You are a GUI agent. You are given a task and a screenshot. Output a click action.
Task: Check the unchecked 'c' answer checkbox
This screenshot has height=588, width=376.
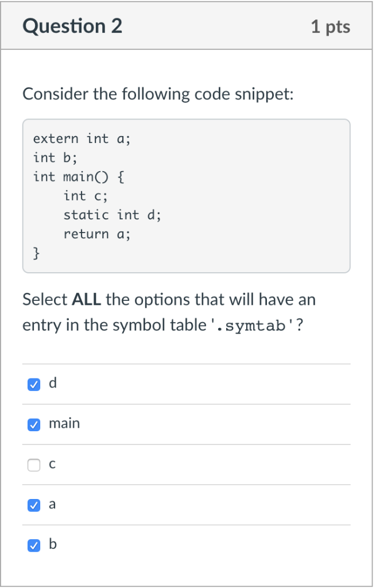click(x=34, y=465)
